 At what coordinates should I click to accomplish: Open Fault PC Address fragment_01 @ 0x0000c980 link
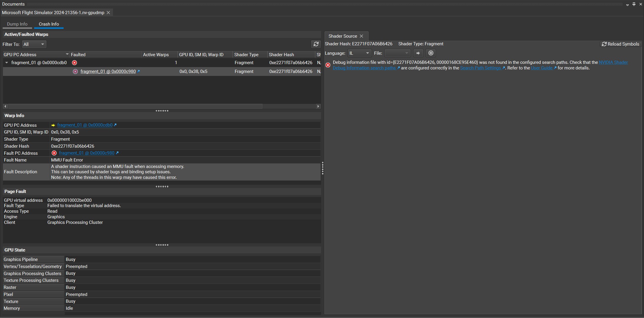(x=87, y=153)
